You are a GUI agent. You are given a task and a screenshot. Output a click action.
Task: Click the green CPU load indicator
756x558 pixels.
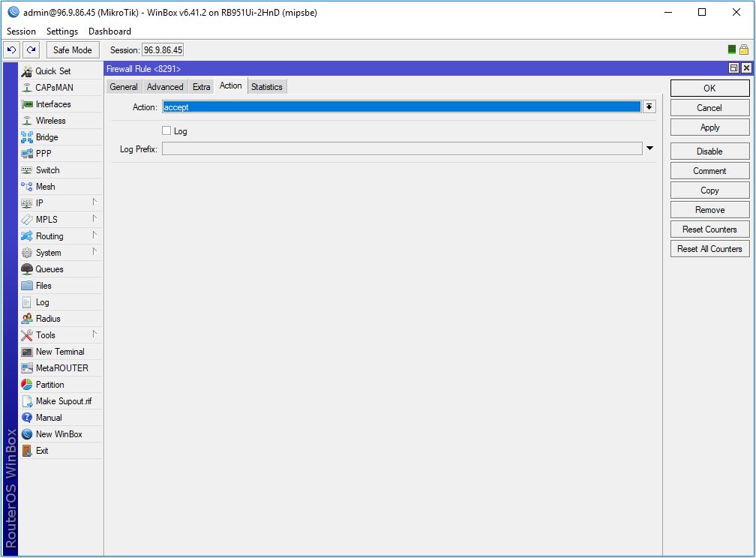[731, 49]
